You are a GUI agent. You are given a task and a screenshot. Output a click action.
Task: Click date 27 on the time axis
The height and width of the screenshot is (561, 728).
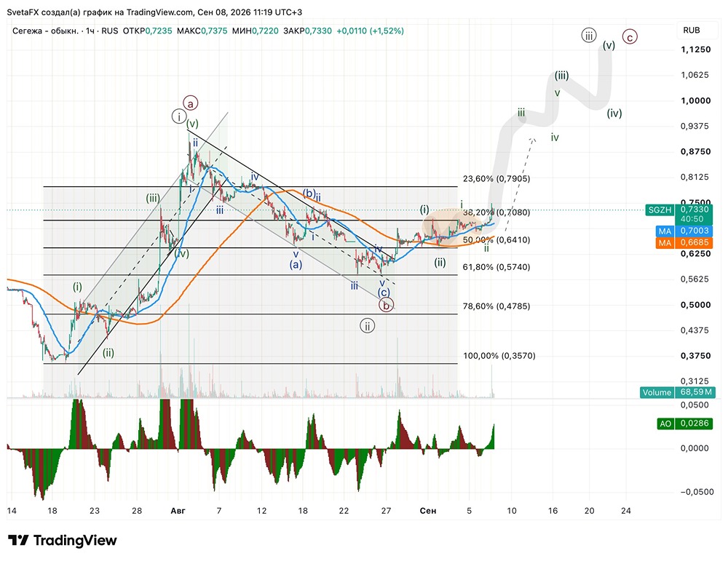click(x=386, y=511)
